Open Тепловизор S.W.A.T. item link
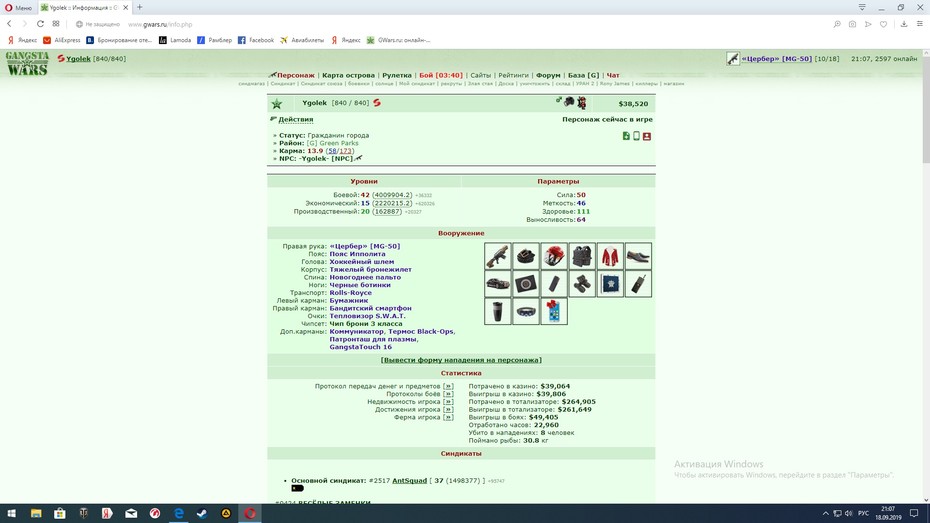The height and width of the screenshot is (523, 930). (367, 316)
